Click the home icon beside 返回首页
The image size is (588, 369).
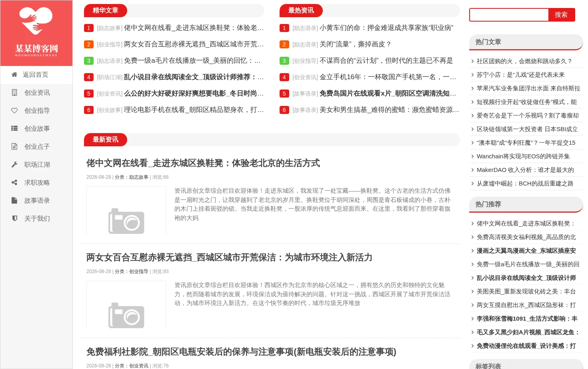pyautogui.click(x=14, y=75)
